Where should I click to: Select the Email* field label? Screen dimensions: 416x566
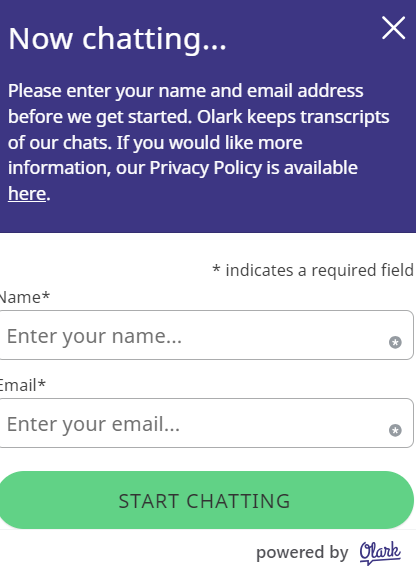tap(22, 385)
